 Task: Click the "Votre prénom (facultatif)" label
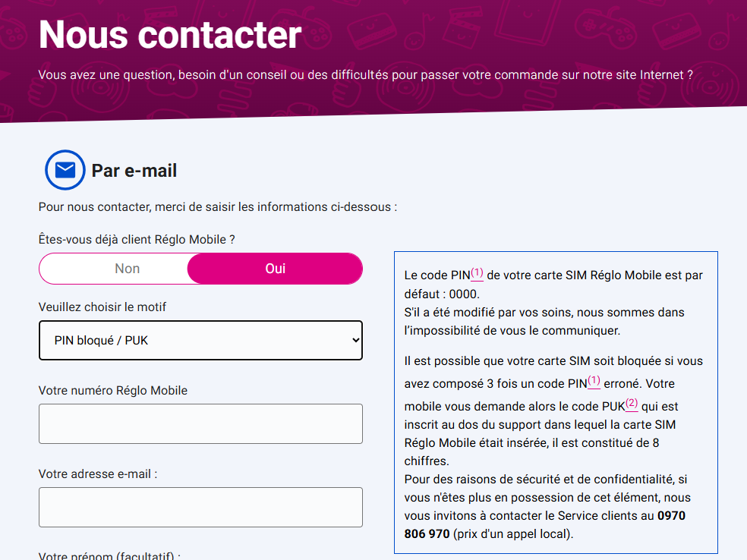[109, 555]
